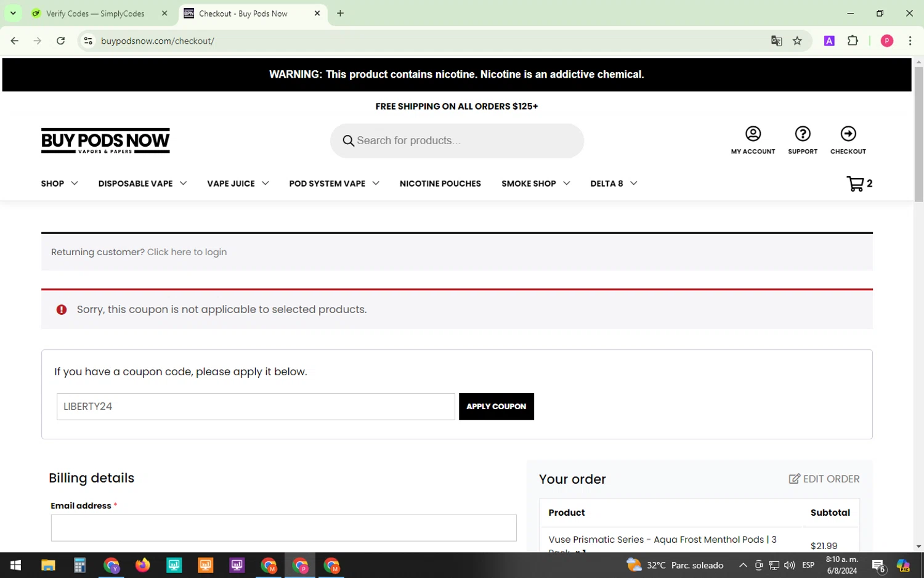Click the search magnifier icon
This screenshot has width=924, height=578.
click(x=348, y=140)
